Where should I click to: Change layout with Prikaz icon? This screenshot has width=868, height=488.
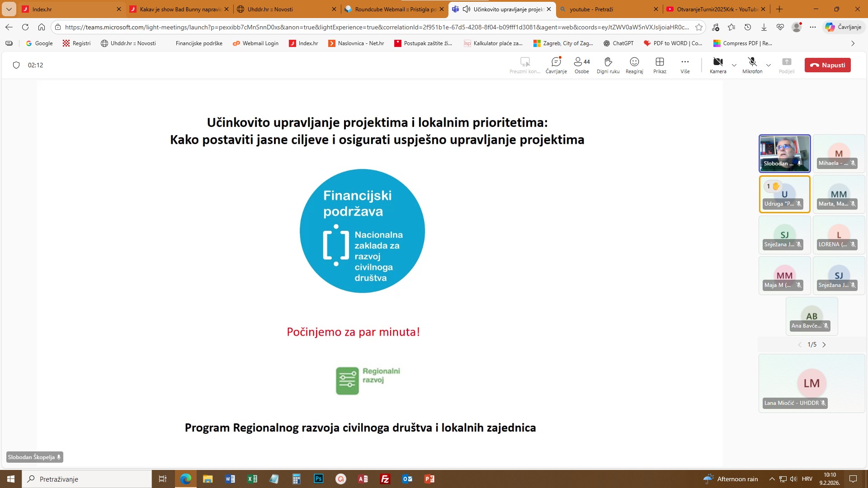[x=660, y=65]
